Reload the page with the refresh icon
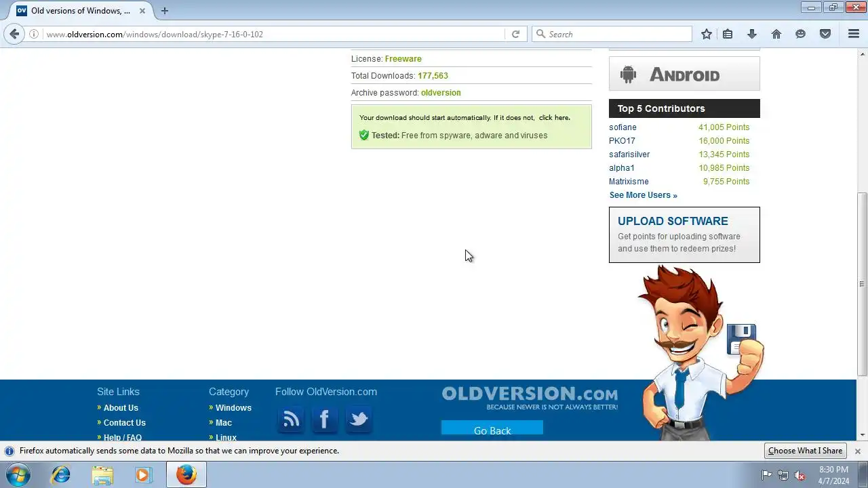 point(515,34)
